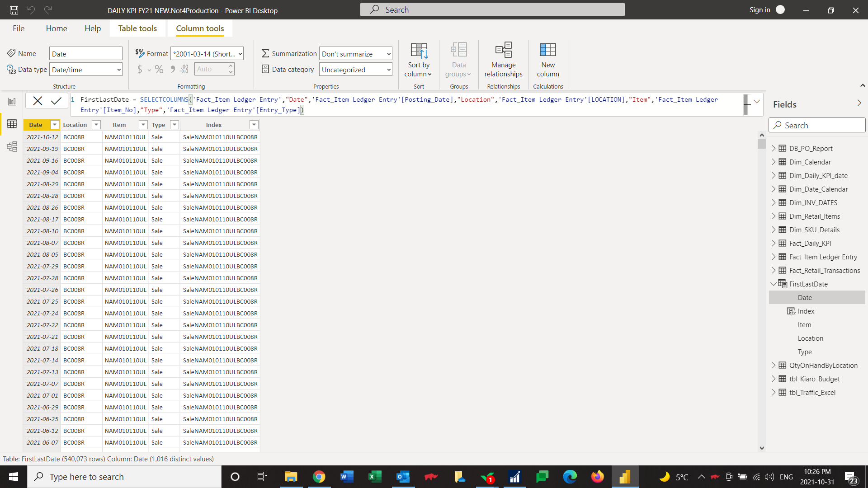The height and width of the screenshot is (488, 868).
Task: Click the percentage format button
Action: (159, 69)
